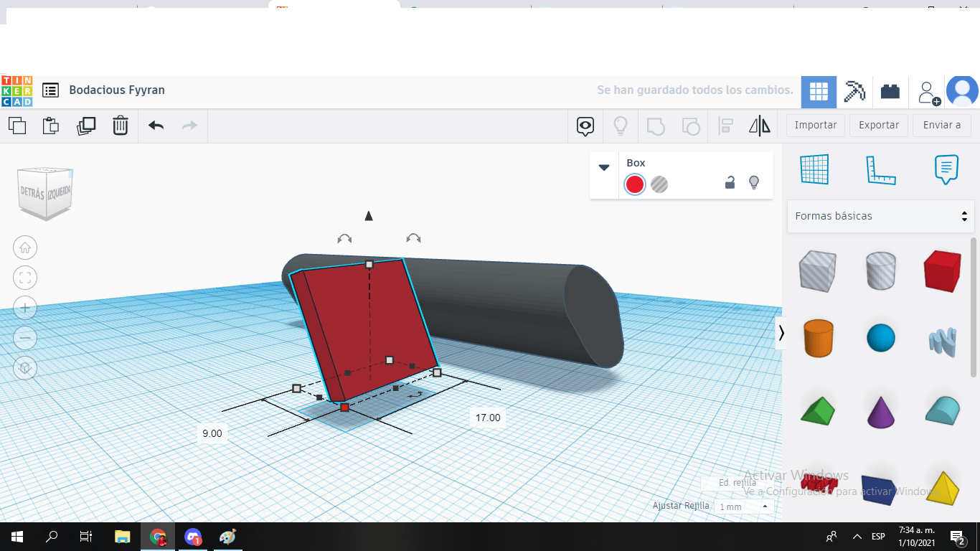Screen dimensions: 980x551
Task: Open the notes visibility speech-bubble icon
Action: coord(585,126)
